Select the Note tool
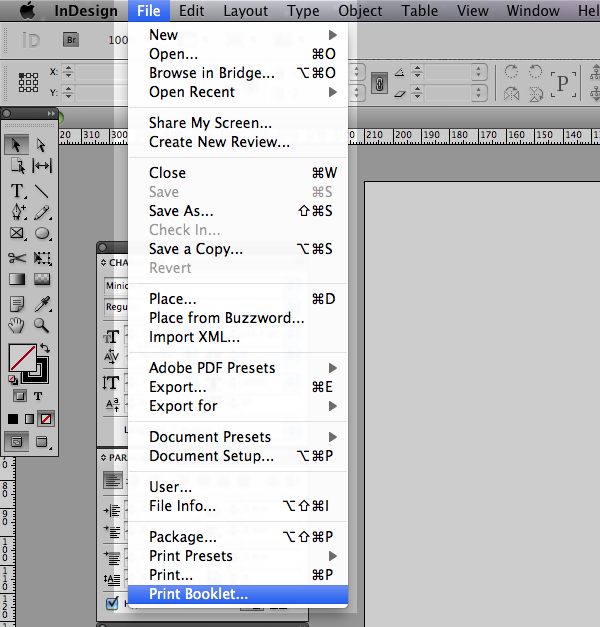 click(17, 304)
